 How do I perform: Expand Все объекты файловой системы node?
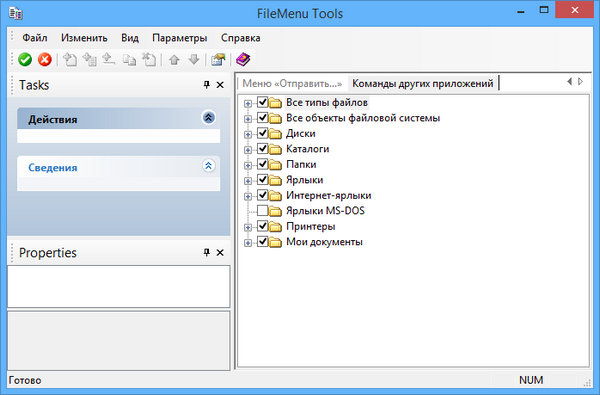(x=248, y=119)
